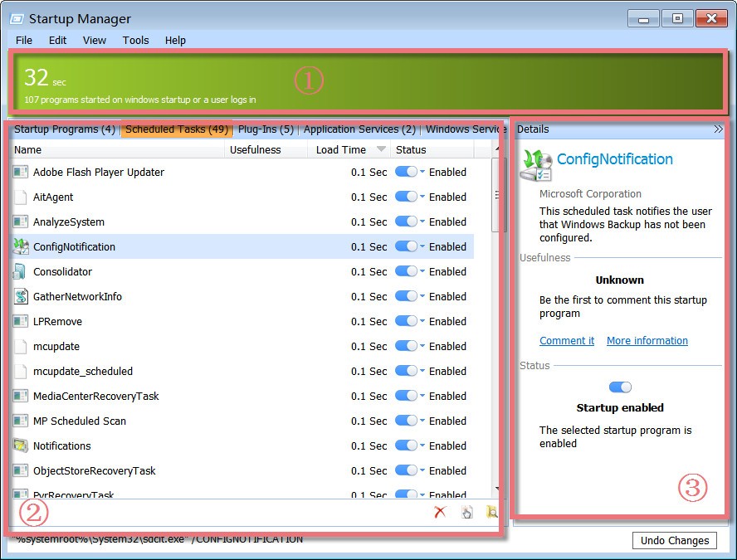This screenshot has width=737, height=560.
Task: Sort by the Load Time column header
Action: 341,150
